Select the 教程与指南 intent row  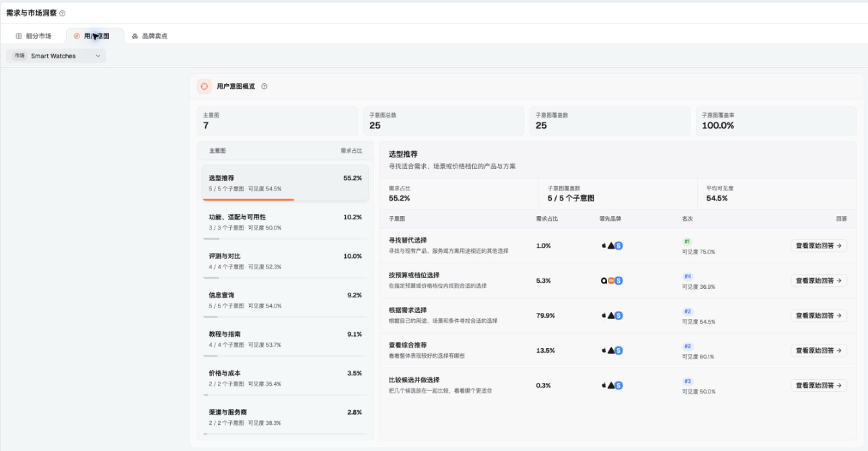[285, 339]
